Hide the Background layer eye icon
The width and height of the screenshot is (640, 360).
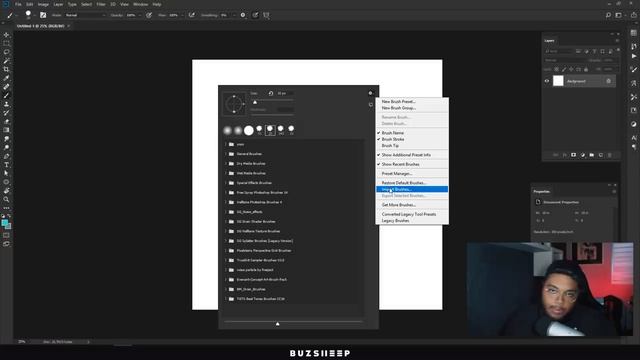tap(547, 81)
